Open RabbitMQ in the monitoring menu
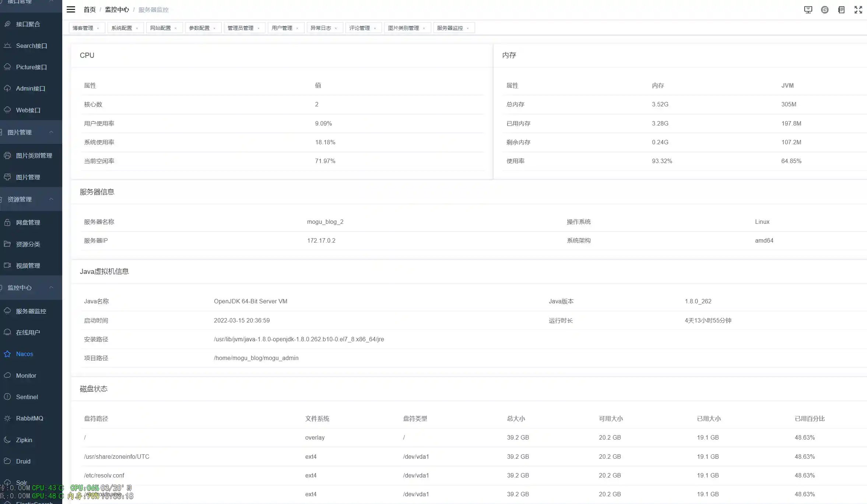867x504 pixels. click(29, 418)
